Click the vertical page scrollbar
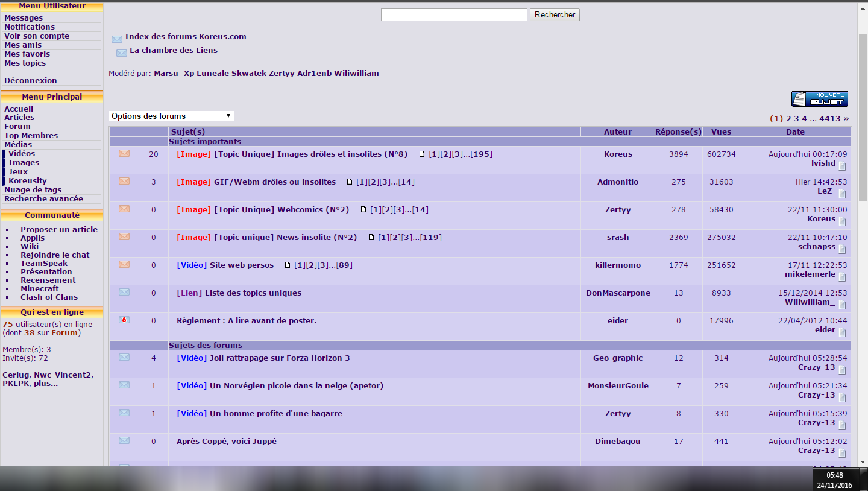 pos(863,121)
